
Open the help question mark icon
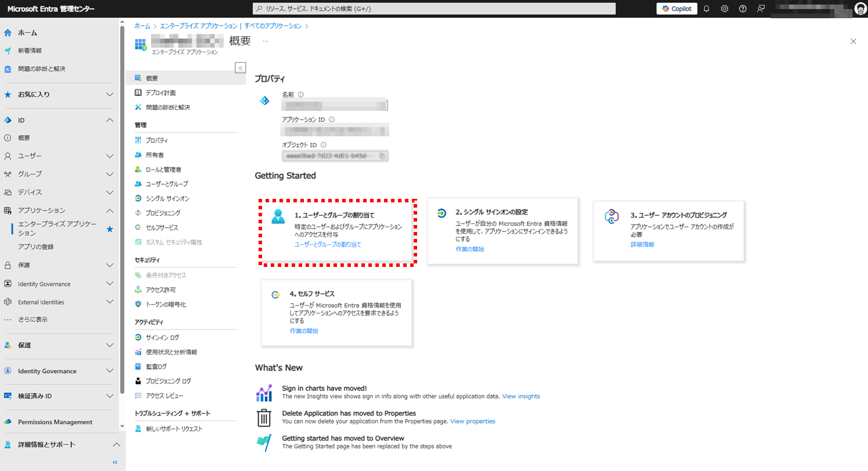pos(743,9)
